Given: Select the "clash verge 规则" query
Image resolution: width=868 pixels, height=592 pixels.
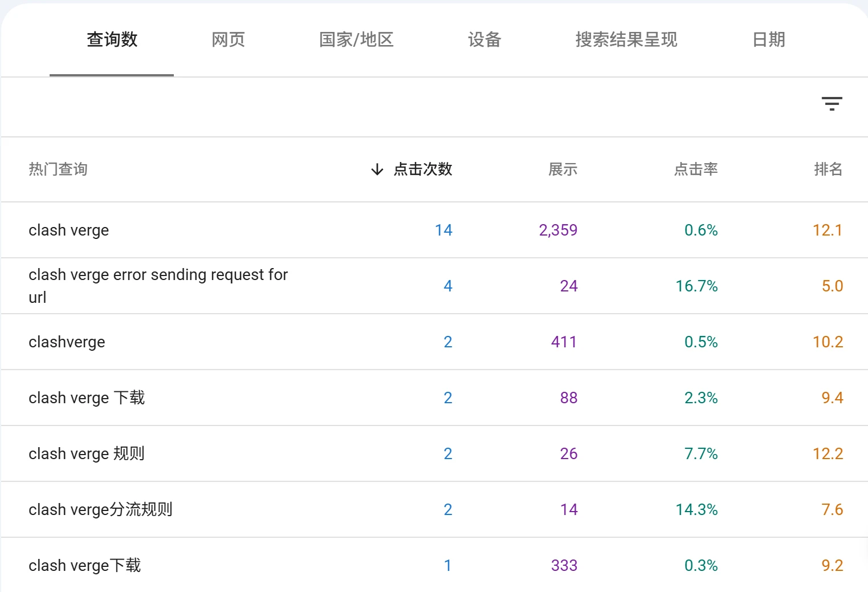Looking at the screenshot, I should coord(87,454).
